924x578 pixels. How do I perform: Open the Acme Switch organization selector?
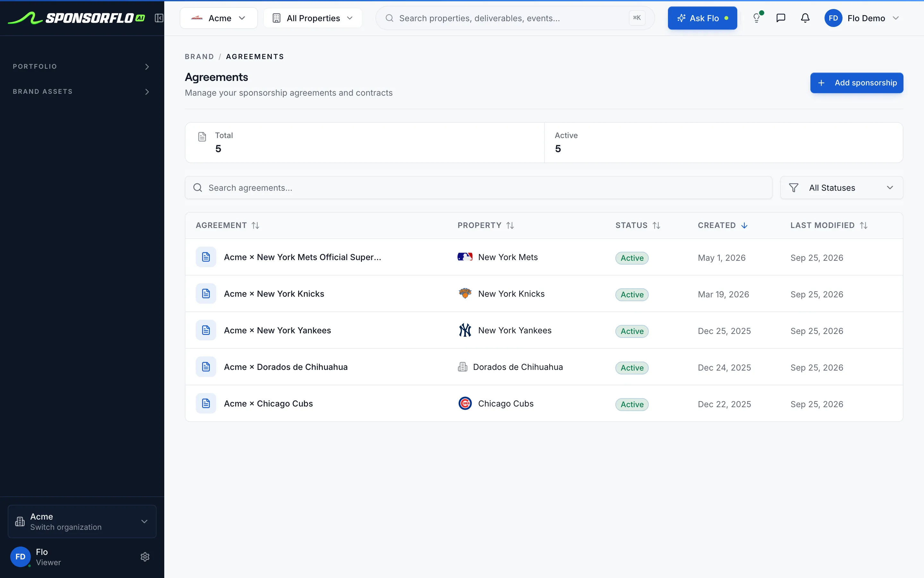click(x=82, y=521)
